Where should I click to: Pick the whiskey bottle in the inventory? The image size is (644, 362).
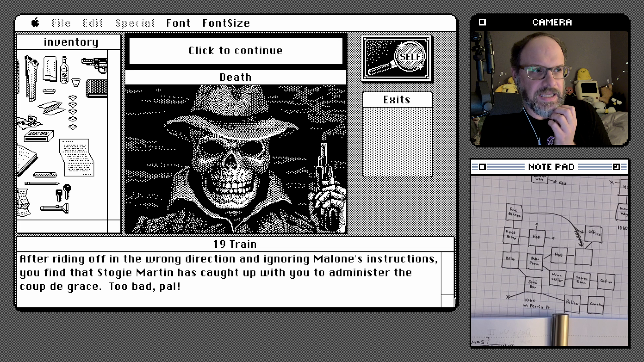[x=64, y=70]
